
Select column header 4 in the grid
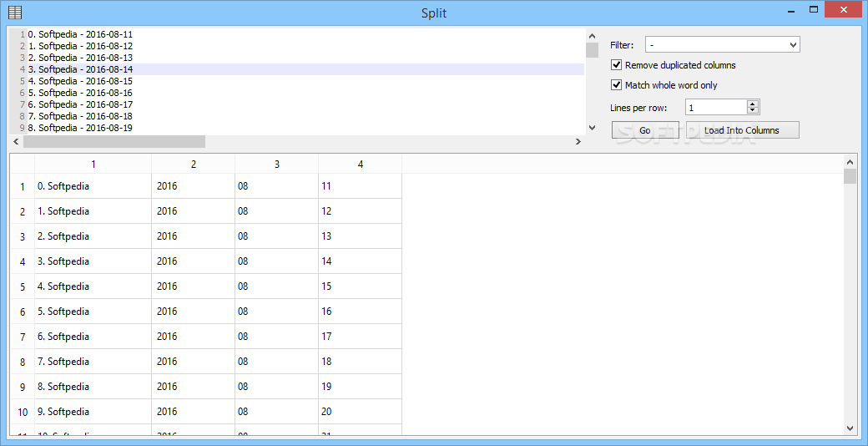(361, 164)
